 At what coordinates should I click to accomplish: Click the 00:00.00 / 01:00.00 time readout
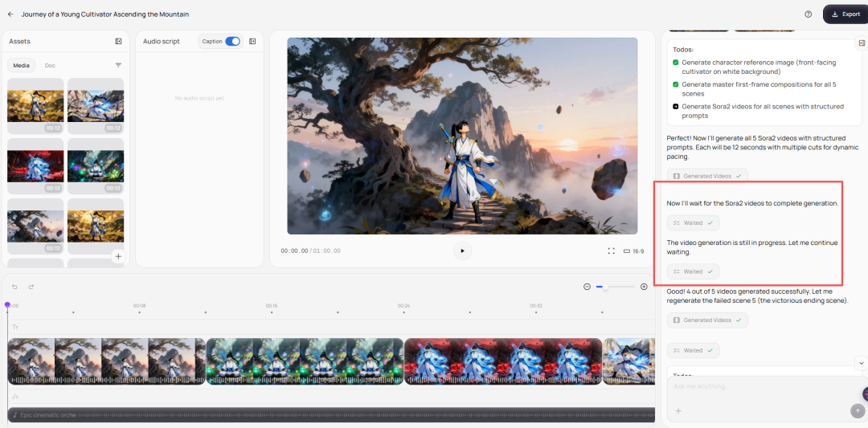click(x=310, y=251)
